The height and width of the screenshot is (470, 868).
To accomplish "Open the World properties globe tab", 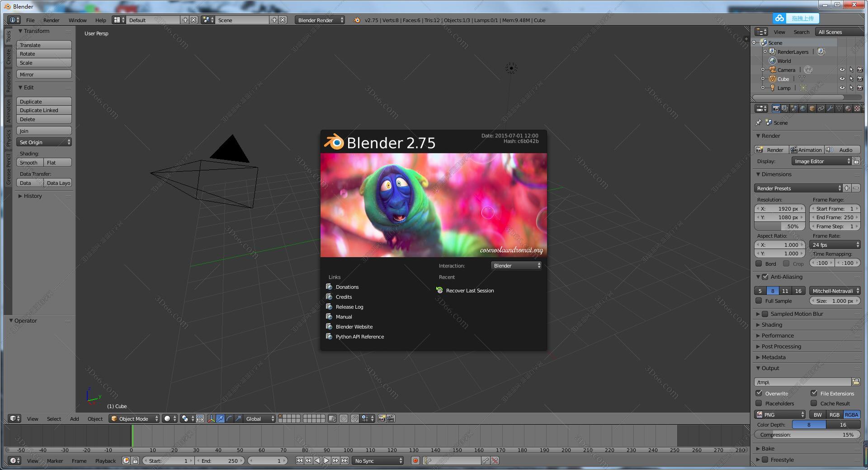I will pyautogui.click(x=803, y=108).
